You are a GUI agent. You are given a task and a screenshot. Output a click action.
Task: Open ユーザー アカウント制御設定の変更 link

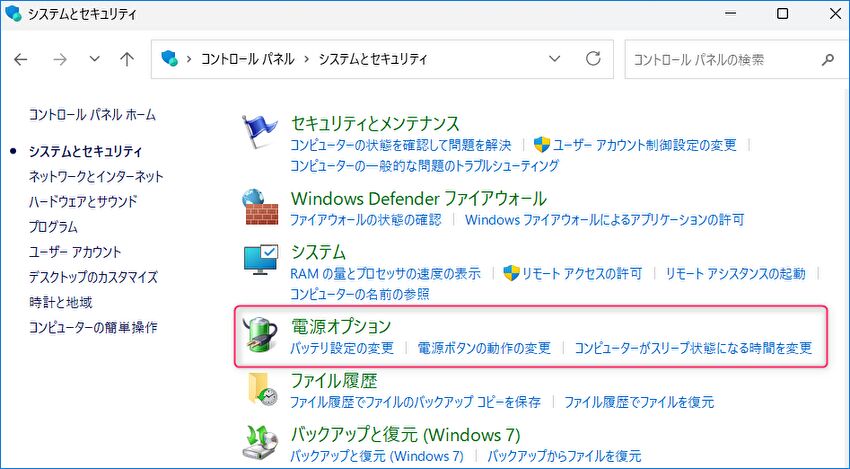click(x=645, y=145)
